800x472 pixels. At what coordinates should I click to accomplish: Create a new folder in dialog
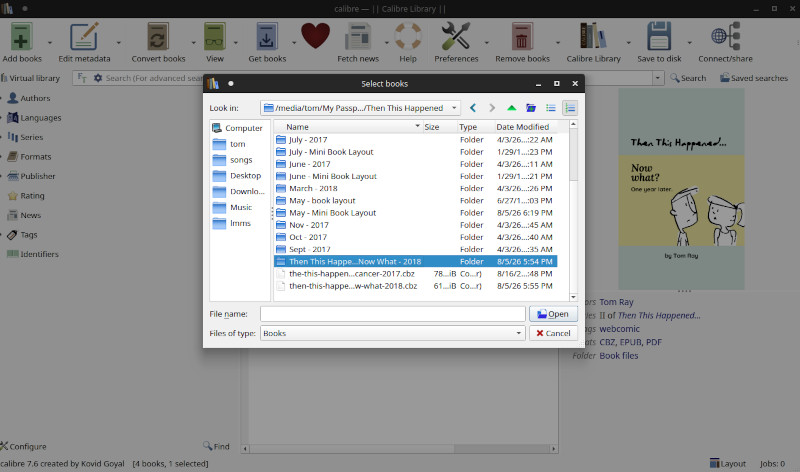click(531, 108)
